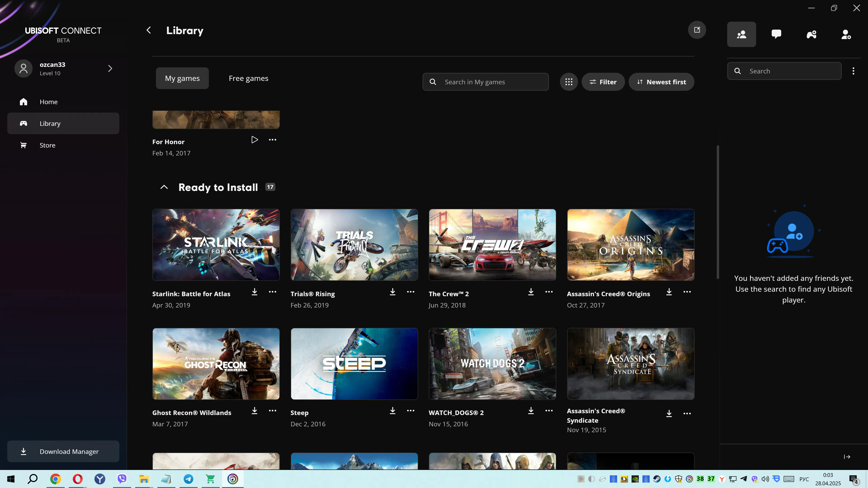This screenshot has width=868, height=488.
Task: Click the library vertical scrollbar
Action: (718, 212)
